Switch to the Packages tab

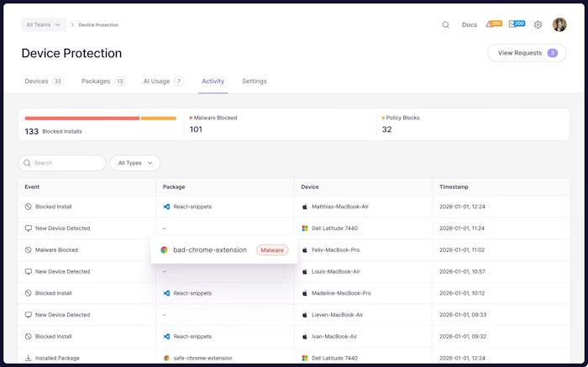(103, 81)
